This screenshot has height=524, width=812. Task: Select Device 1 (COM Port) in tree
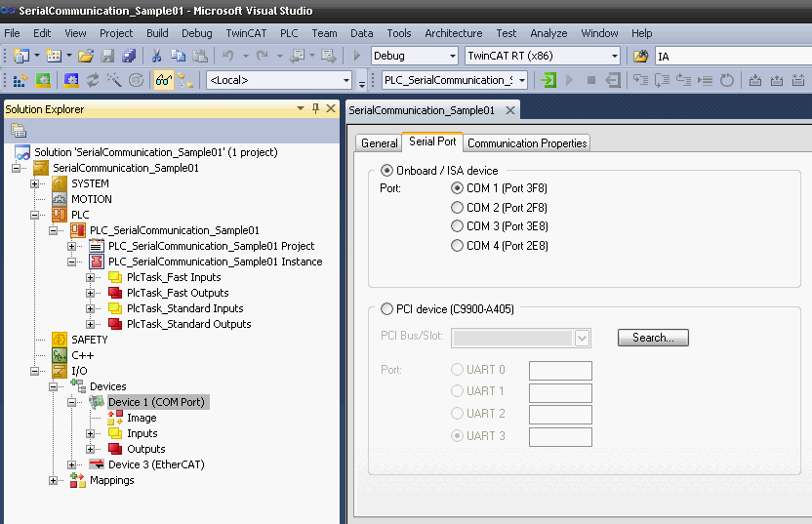pyautogui.click(x=156, y=402)
